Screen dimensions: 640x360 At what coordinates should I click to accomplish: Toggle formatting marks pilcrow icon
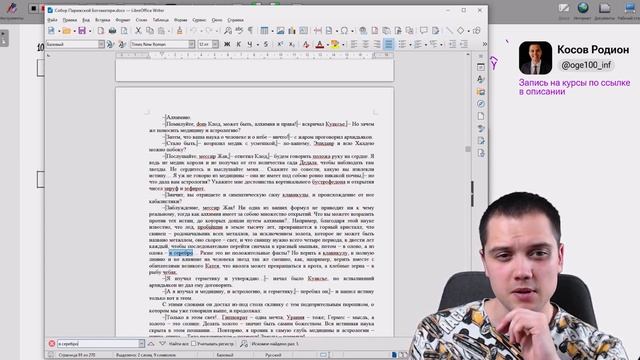[251, 31]
